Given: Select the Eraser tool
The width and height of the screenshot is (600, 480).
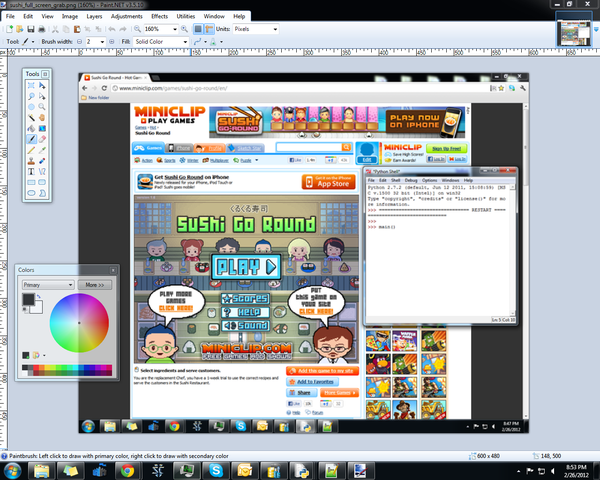Looking at the screenshot, I should tap(42, 139).
